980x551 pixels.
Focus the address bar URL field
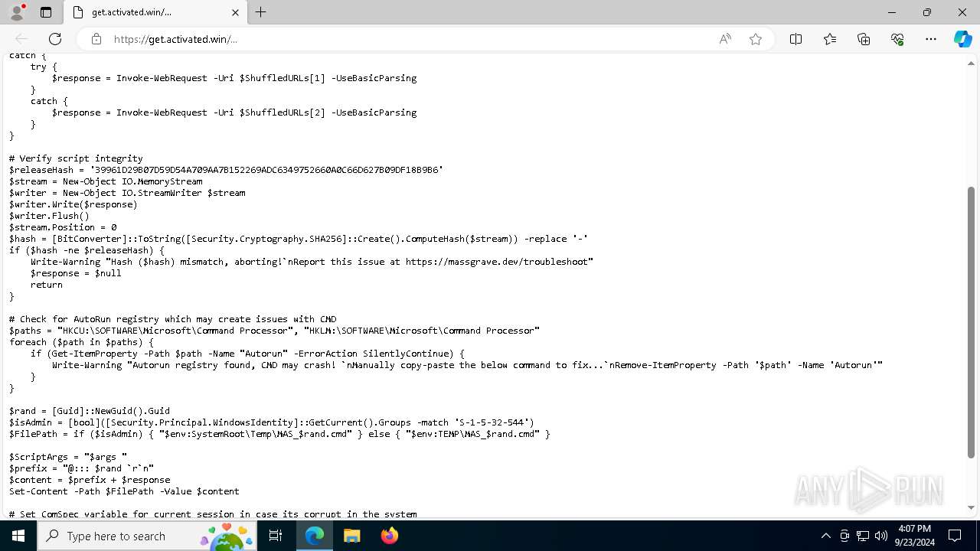coord(406,39)
